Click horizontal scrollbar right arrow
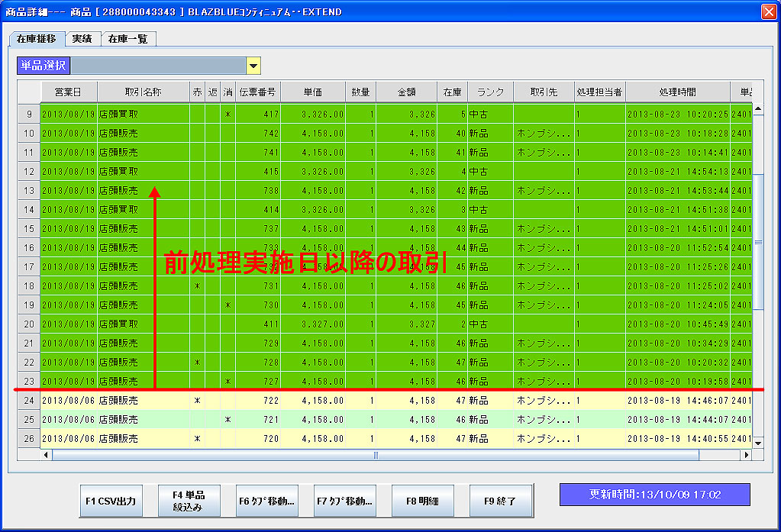This screenshot has height=532, width=781. tap(746, 456)
